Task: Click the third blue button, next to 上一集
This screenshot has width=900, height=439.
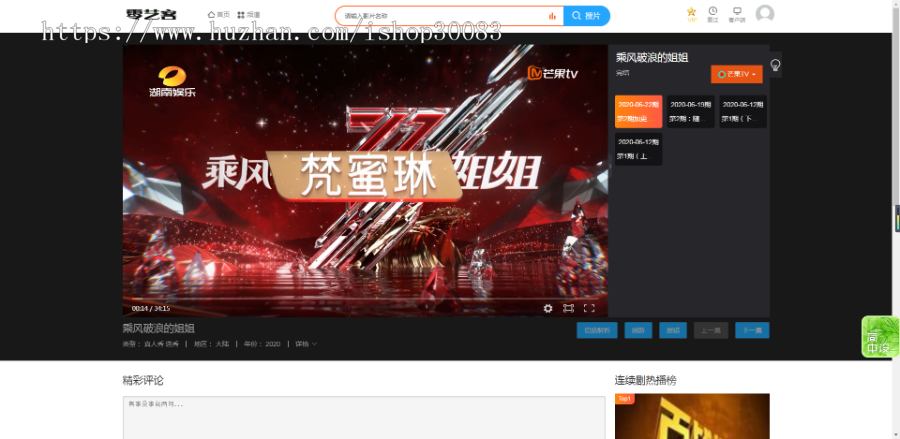Action: (x=673, y=331)
